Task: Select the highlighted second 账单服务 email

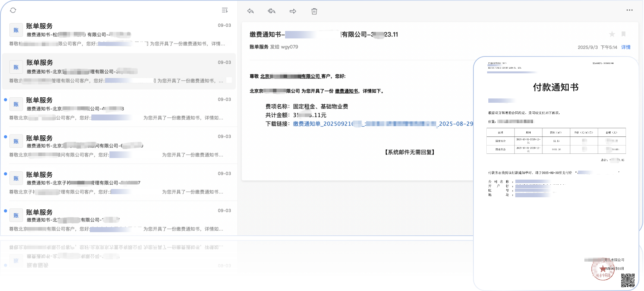Action: coord(118,71)
